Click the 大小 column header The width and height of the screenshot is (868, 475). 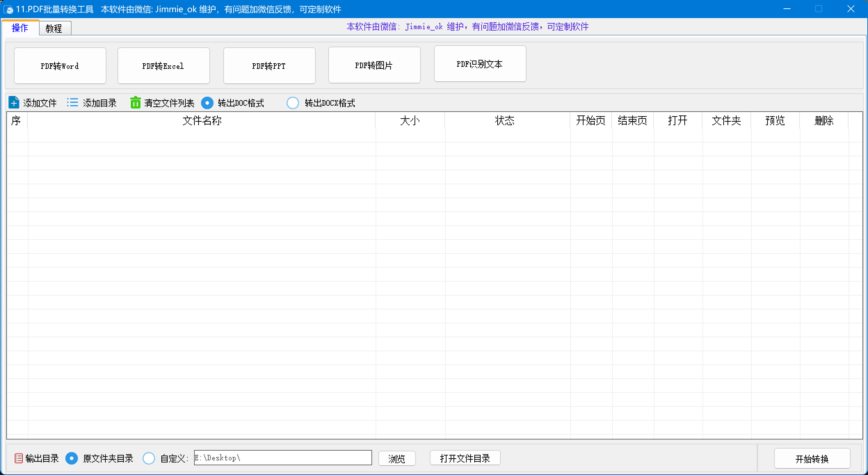tap(410, 121)
